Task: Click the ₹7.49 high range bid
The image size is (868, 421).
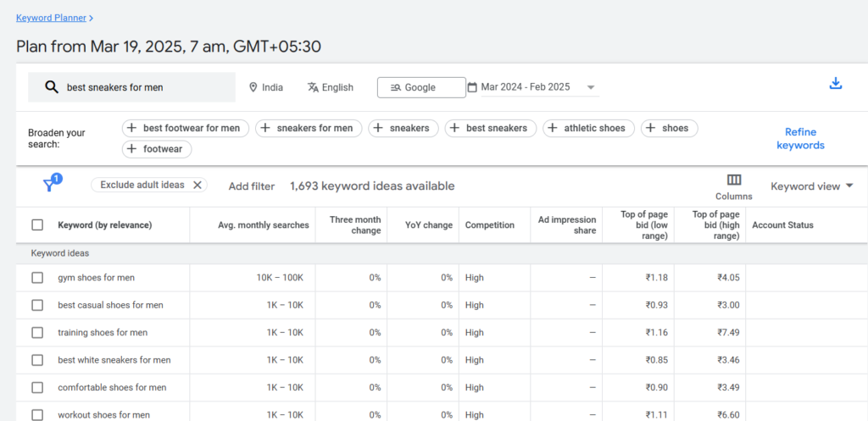Action: [728, 333]
